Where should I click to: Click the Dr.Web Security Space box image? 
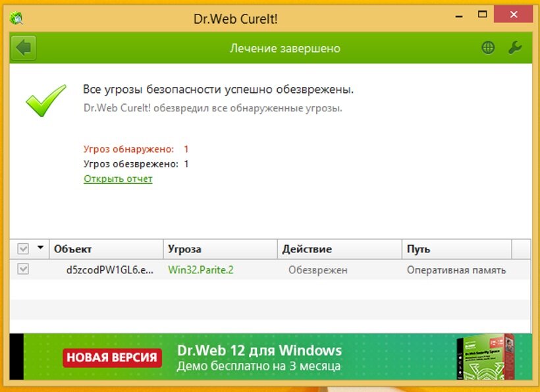(x=485, y=356)
